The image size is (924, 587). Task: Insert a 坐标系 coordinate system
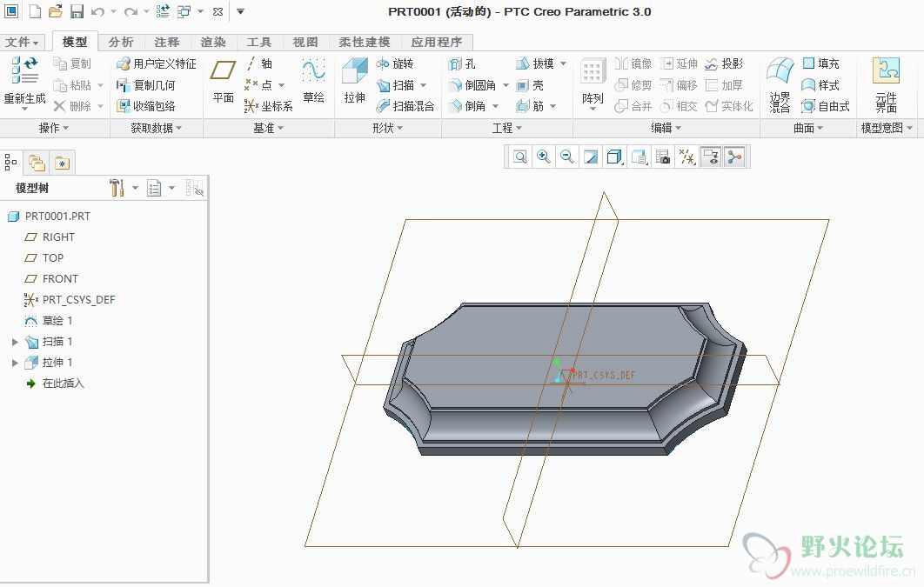point(269,106)
